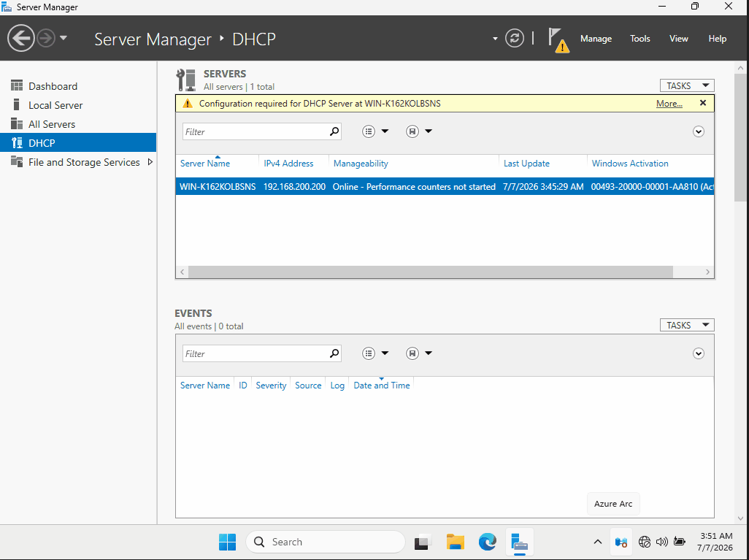Sort events by ID column
The height and width of the screenshot is (560, 749).
242,386
